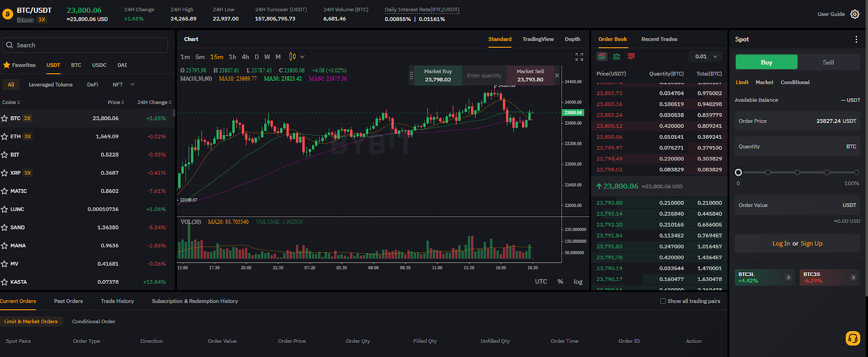This screenshot has width=868, height=357.
Task: Click the Enter quantity field in chart widget
Action: pyautogui.click(x=484, y=75)
